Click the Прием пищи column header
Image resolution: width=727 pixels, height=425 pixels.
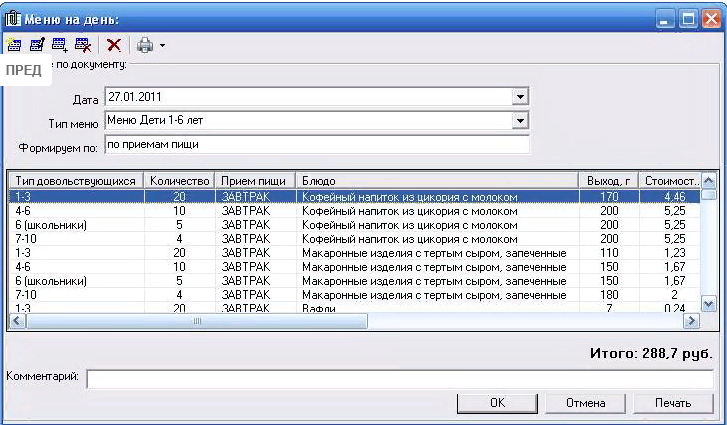coord(255,181)
